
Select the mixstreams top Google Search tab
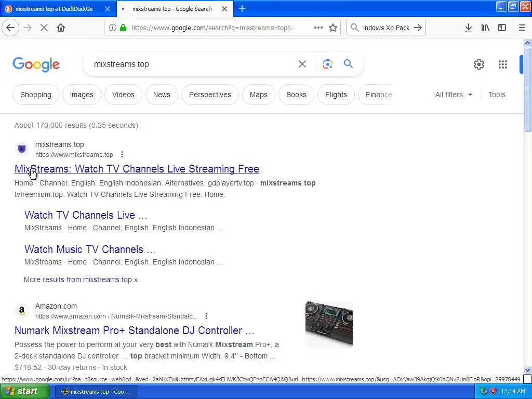[x=172, y=9]
